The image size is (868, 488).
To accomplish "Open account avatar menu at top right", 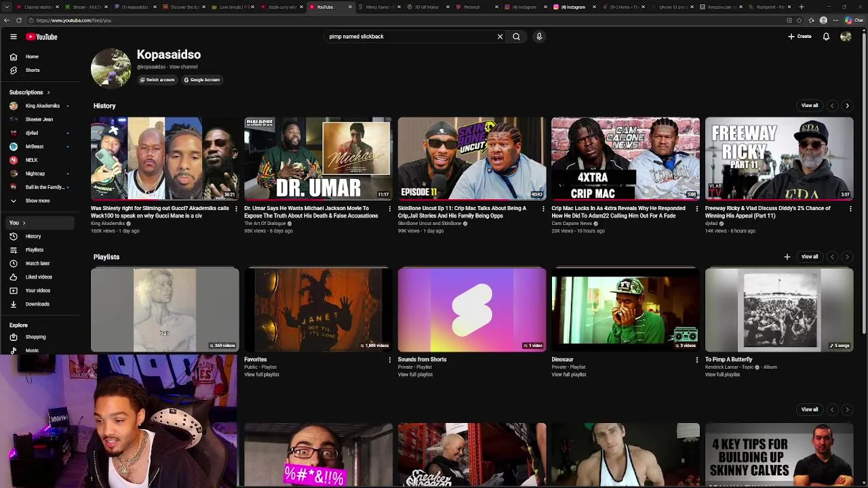I will click(846, 37).
